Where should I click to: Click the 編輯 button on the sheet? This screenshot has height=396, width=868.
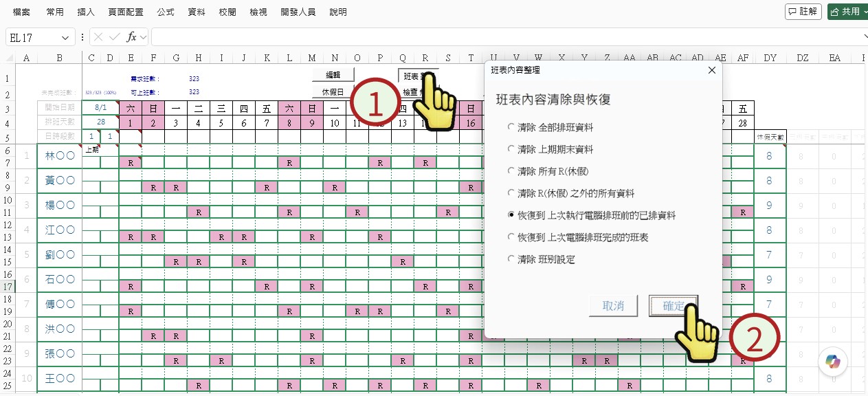[333, 74]
